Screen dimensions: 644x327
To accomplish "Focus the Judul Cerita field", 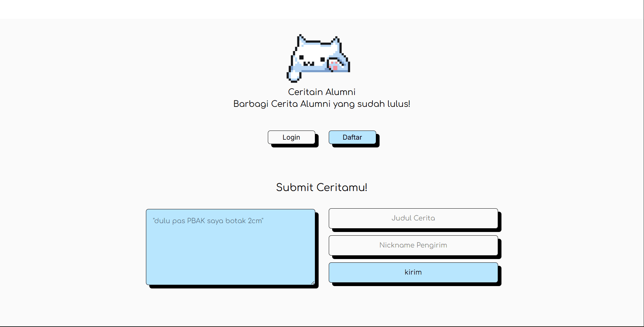I will pyautogui.click(x=413, y=218).
